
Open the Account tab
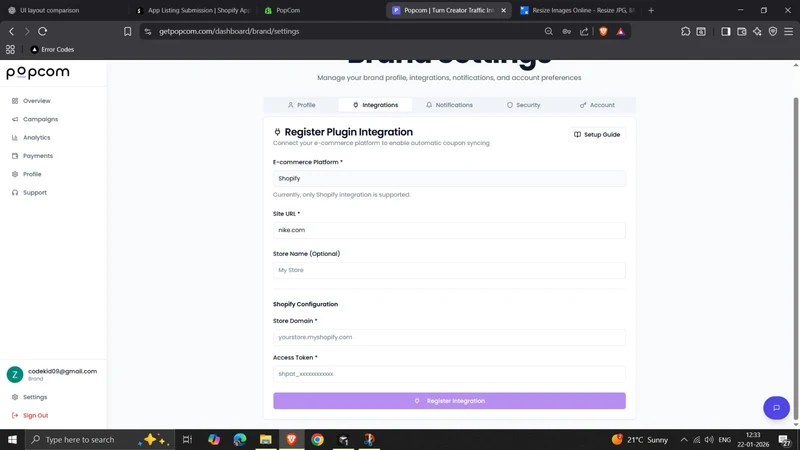[x=597, y=105]
